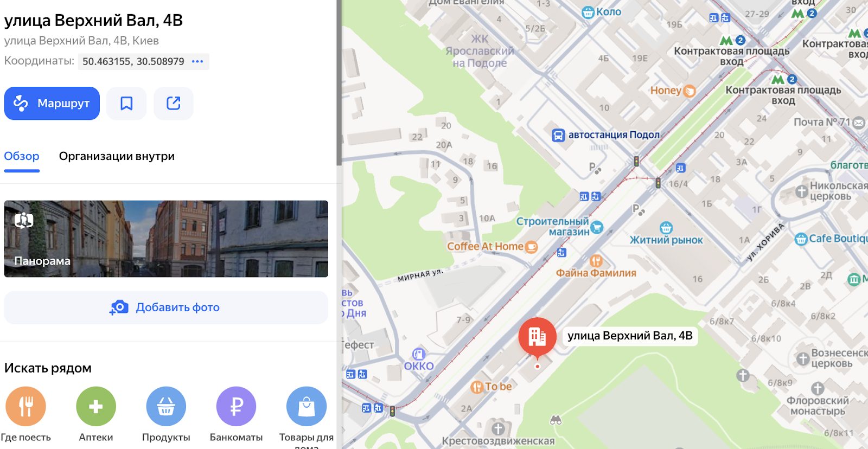The height and width of the screenshot is (449, 868).
Task: Find nearby ATMs with Банкоматы icon
Action: (x=236, y=406)
